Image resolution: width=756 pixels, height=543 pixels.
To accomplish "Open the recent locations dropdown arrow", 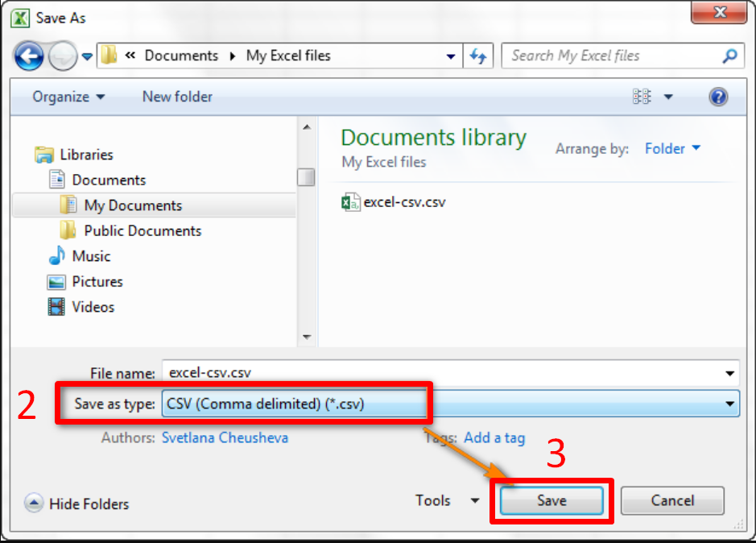I will [x=87, y=56].
